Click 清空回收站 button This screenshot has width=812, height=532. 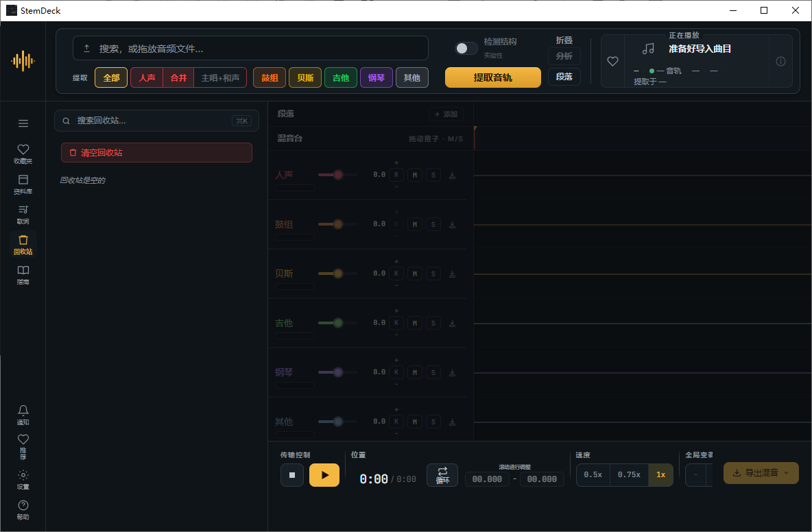pyautogui.click(x=156, y=153)
